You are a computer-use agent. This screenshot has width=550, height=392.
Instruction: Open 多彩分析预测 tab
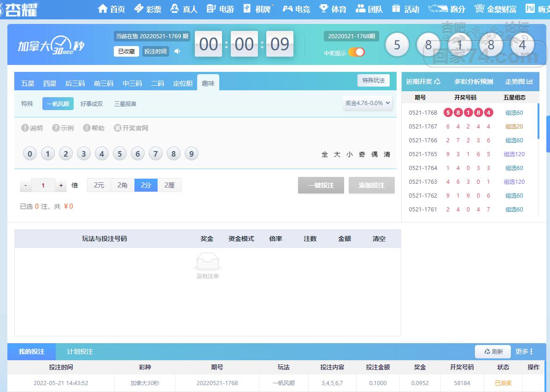(474, 82)
